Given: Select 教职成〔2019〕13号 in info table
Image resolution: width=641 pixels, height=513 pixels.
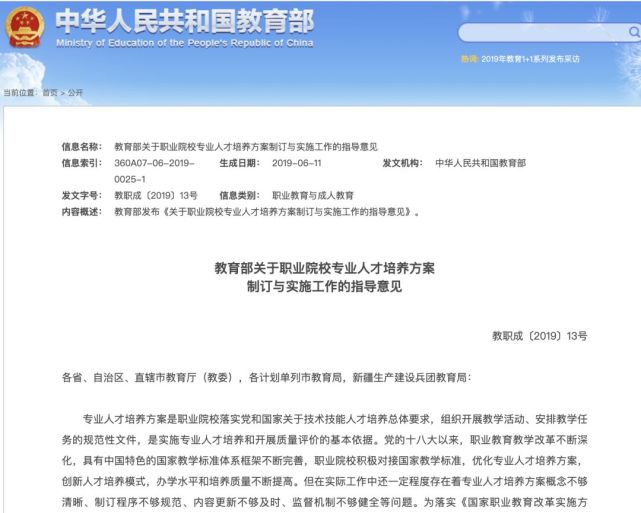Looking at the screenshot, I should coord(156,195).
